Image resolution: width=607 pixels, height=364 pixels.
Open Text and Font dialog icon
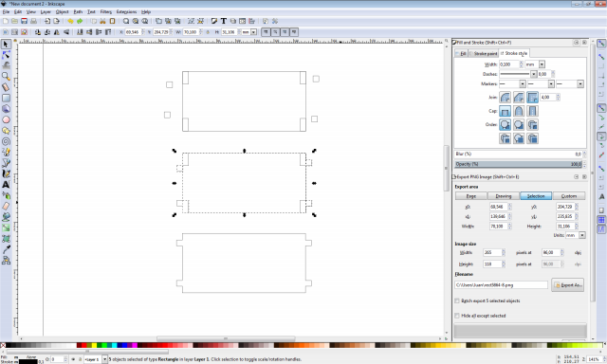224,21
